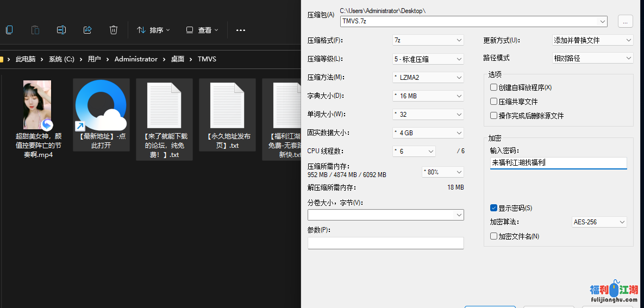Navigate to Administrator in breadcrumb path
The width and height of the screenshot is (644, 308).
(136, 59)
